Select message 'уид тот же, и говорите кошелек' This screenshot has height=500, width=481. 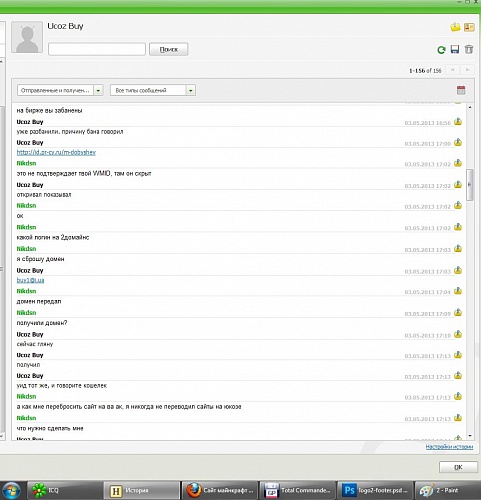point(62,386)
